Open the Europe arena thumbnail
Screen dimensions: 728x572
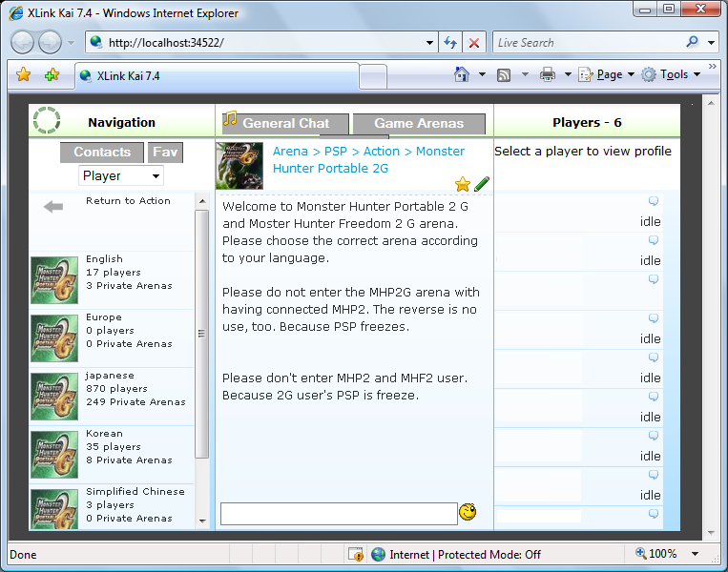(54, 338)
